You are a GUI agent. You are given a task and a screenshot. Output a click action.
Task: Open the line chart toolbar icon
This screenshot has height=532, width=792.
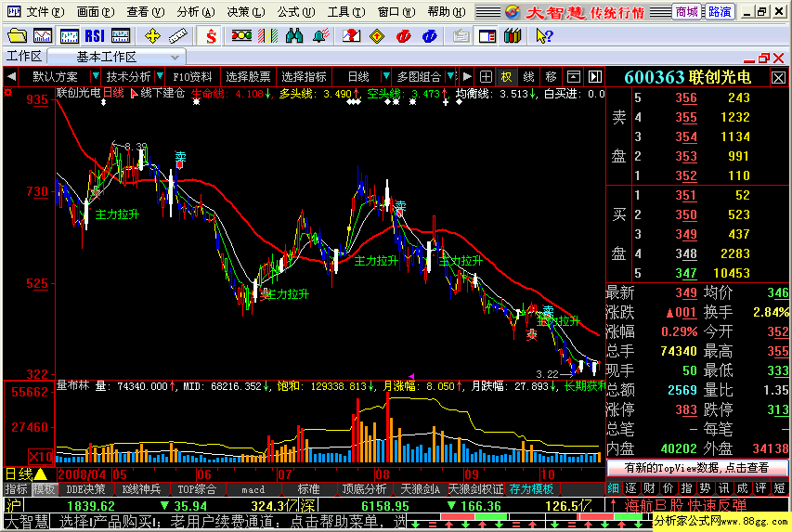43,36
